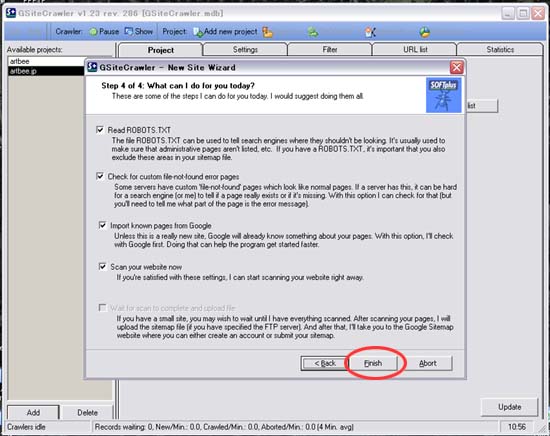Click the Finish button in the wizard
This screenshot has height=436, width=550.
[373, 363]
